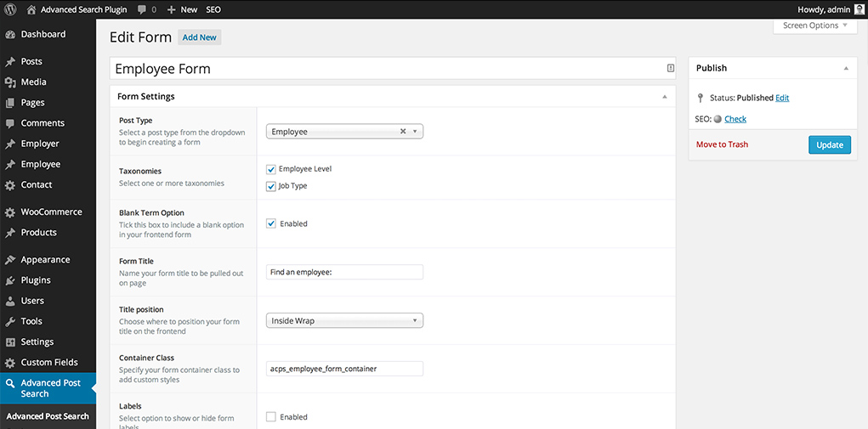Uncheck the Employee Level taxonomy

270,169
